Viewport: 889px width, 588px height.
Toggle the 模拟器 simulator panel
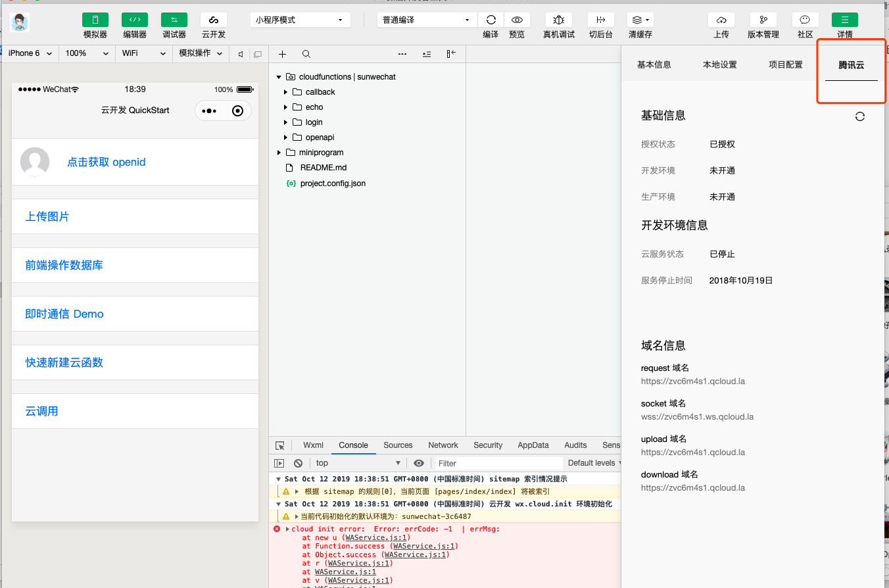pos(95,20)
